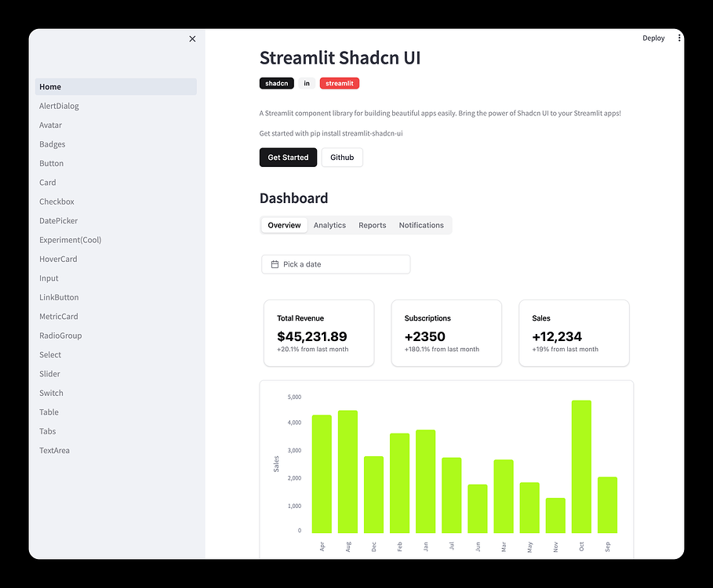Click the Mar bar in chart

click(504, 496)
